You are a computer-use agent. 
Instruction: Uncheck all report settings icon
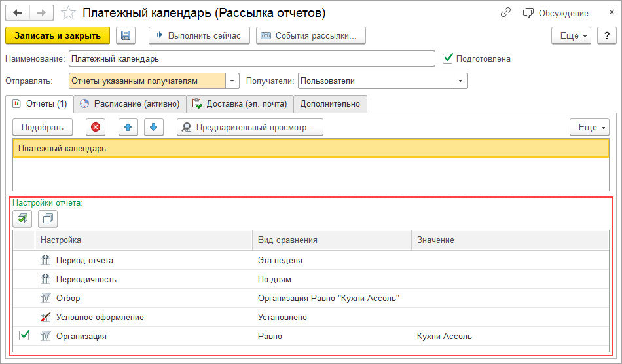[x=48, y=219]
